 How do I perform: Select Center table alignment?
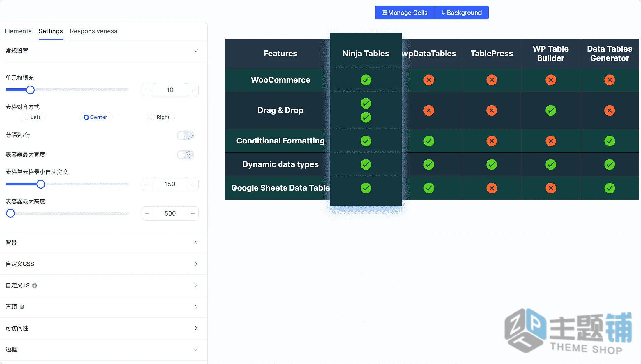(x=96, y=117)
